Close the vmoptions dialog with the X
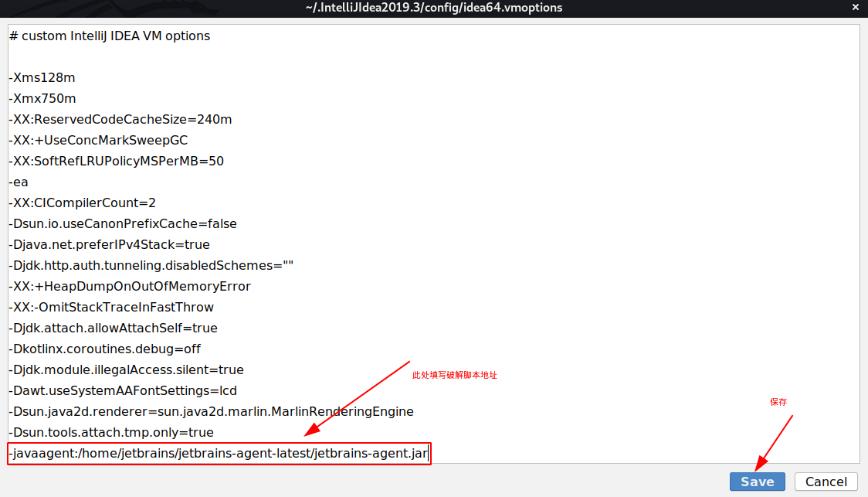868x497 pixels. pyautogui.click(x=856, y=7)
